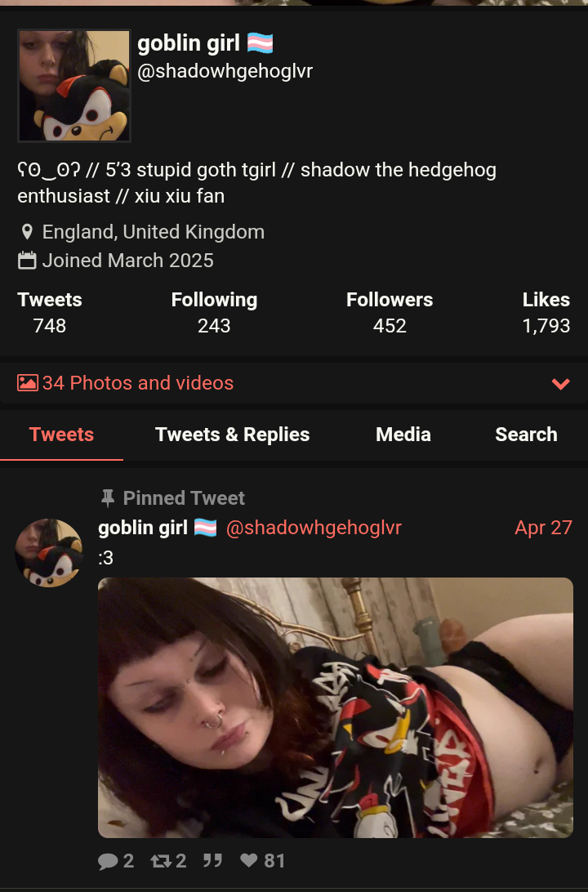Screen dimensions: 588x892
Task: Click the location pin icon
Action: tap(27, 232)
